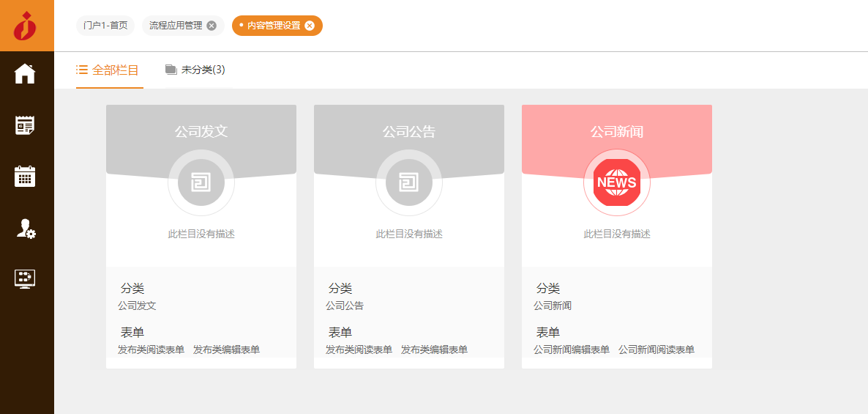
Task: Close the 流程应用管理 tab
Action: pyautogui.click(x=211, y=26)
